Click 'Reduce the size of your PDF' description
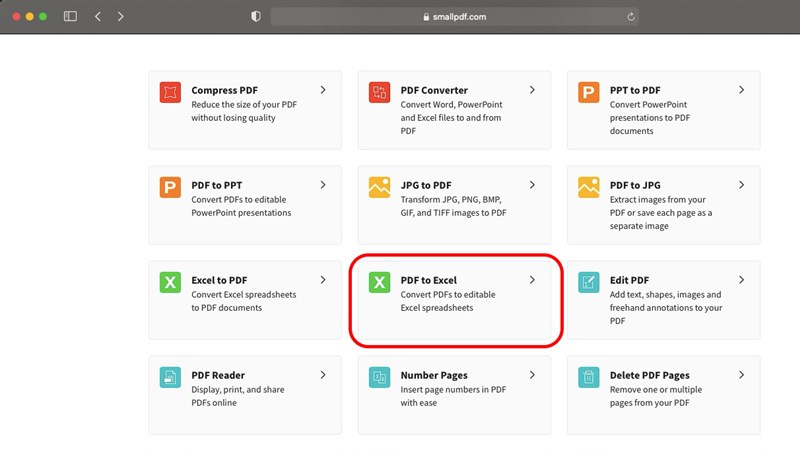This screenshot has width=800, height=450. tap(244, 111)
